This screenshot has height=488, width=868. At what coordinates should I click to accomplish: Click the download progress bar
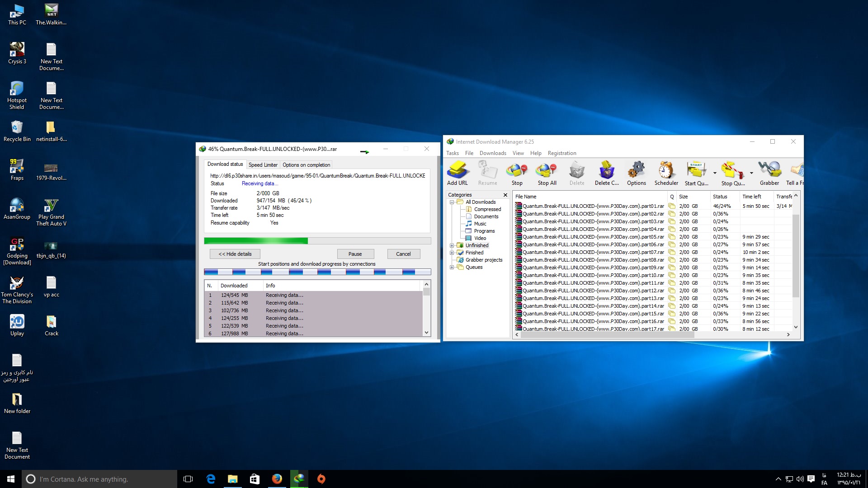317,241
